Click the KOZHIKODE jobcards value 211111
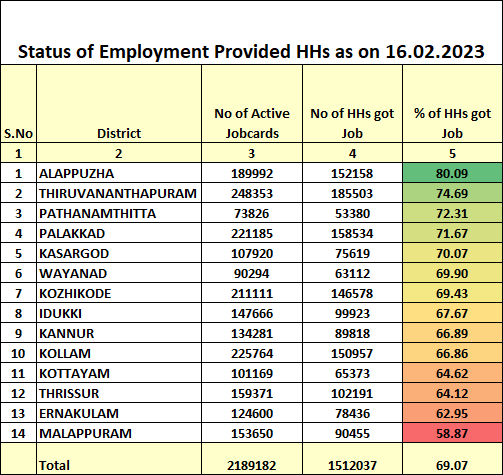 (252, 293)
